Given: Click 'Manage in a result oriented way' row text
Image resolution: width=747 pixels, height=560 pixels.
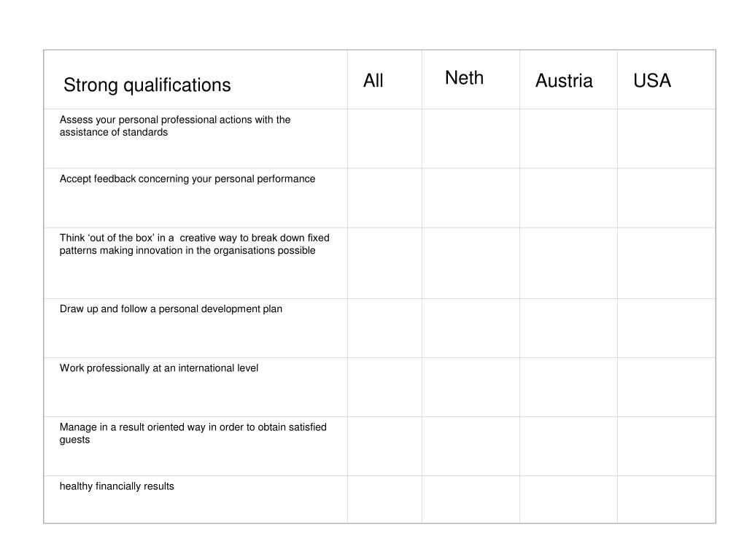Looking at the screenshot, I should click(x=193, y=433).
